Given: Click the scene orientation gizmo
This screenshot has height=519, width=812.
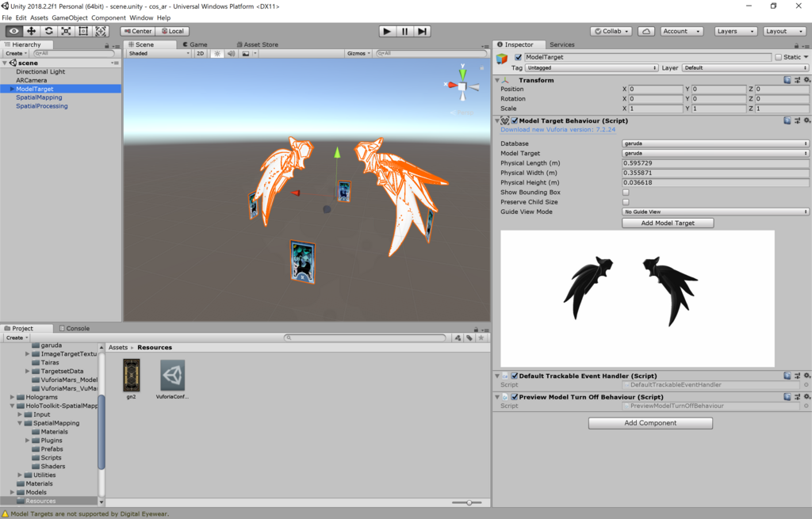Looking at the screenshot, I should pos(462,86).
